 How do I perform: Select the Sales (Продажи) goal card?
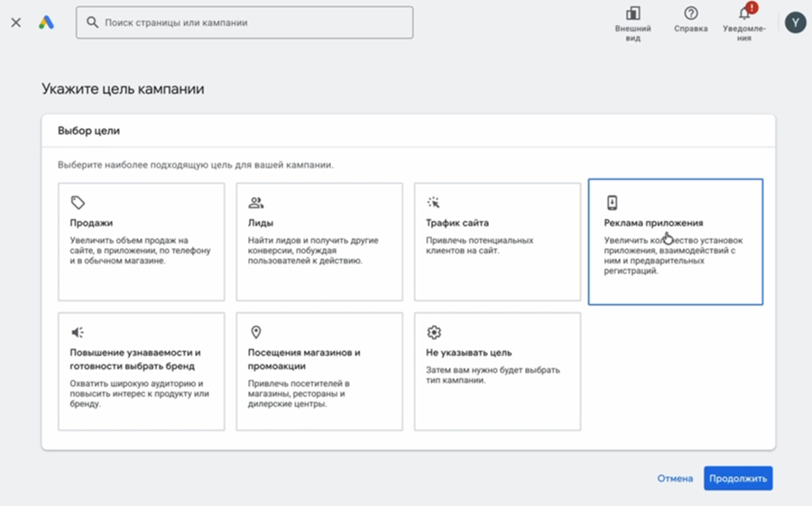pyautogui.click(x=141, y=242)
